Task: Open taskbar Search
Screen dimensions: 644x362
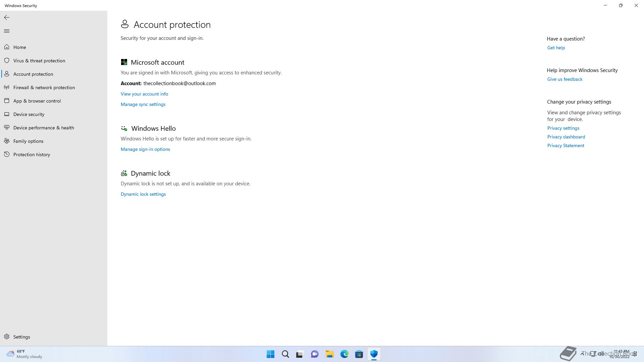Action: (285, 354)
